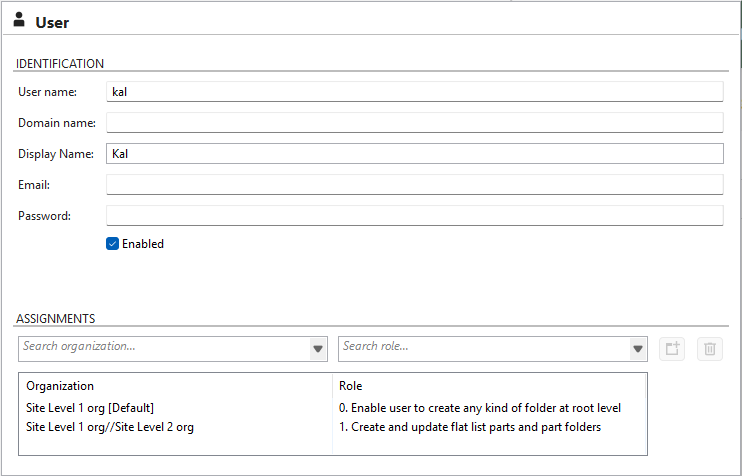Select the Email input box
742x476 pixels.
click(x=414, y=185)
